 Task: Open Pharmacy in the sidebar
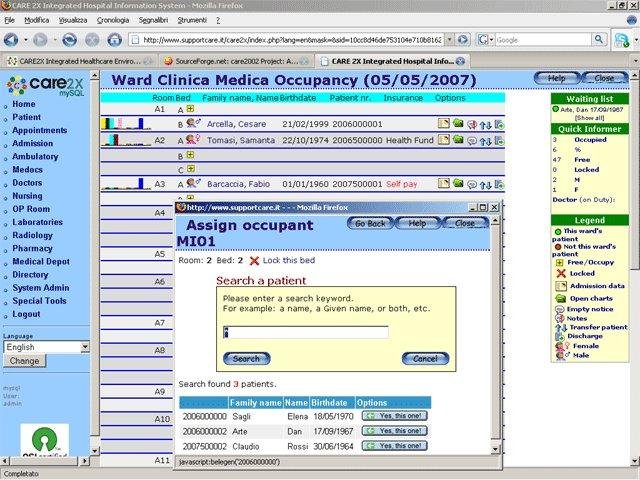click(32, 248)
